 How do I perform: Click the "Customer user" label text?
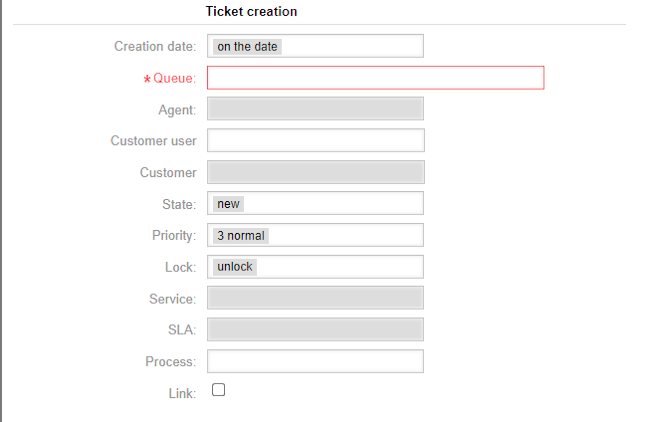tap(153, 141)
